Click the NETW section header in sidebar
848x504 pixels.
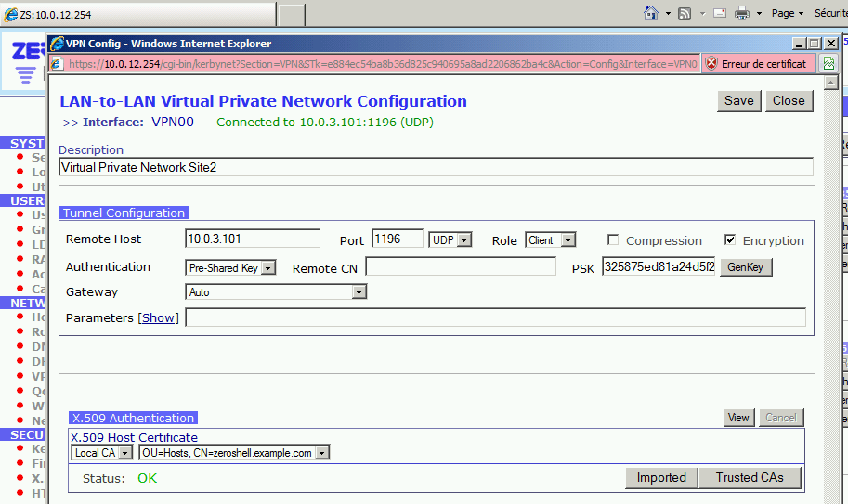click(x=22, y=303)
